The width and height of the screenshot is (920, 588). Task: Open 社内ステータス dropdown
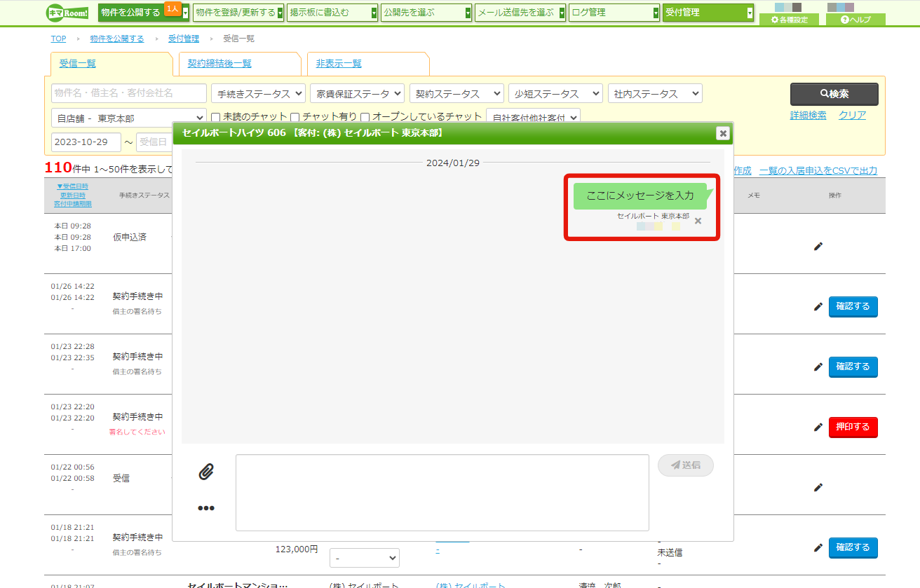click(655, 93)
